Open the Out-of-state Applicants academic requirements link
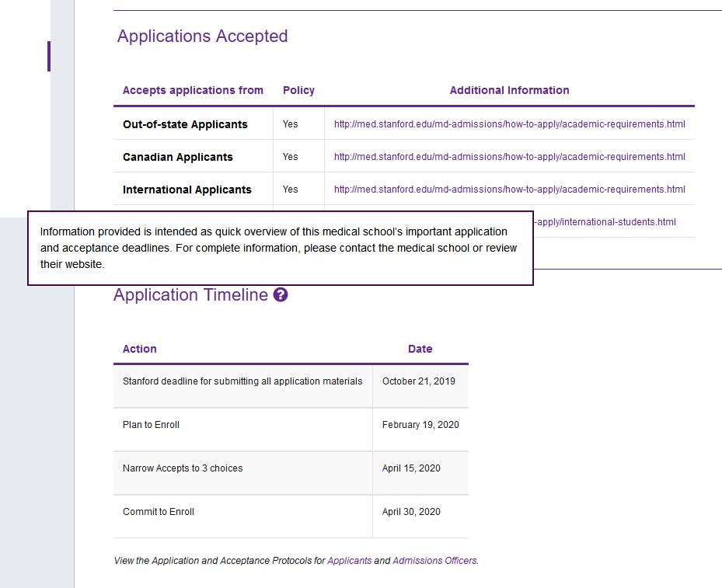This screenshot has width=722, height=588. click(509, 124)
